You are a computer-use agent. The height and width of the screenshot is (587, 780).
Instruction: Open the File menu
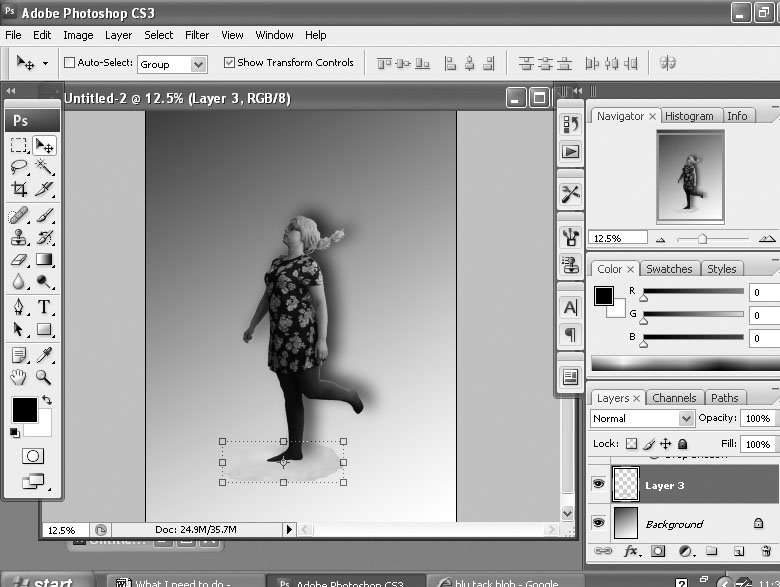point(13,35)
